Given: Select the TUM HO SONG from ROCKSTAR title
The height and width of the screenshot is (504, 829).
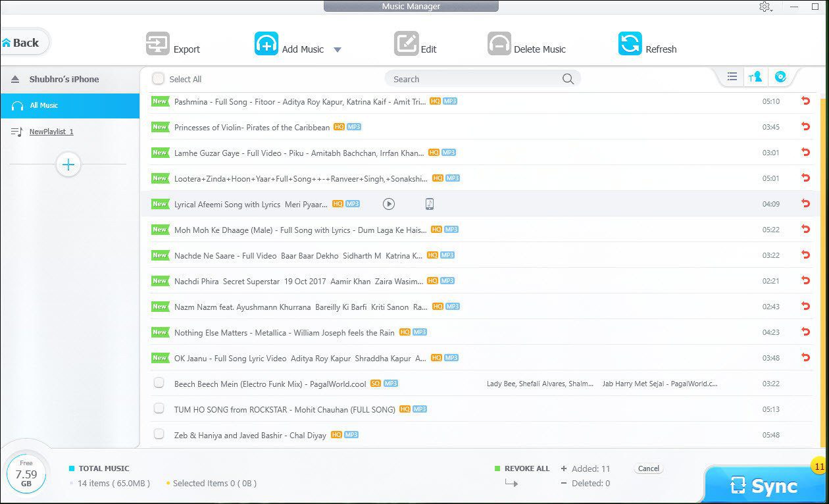Looking at the screenshot, I should (x=285, y=410).
